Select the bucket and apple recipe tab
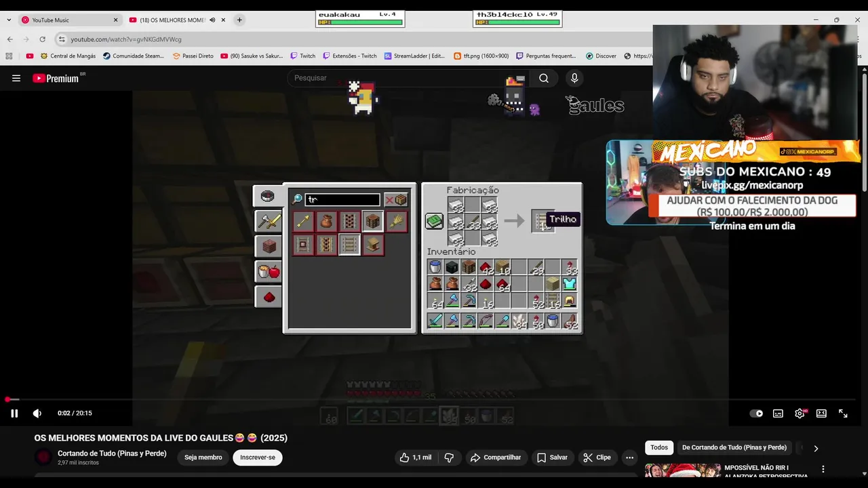Image resolution: width=868 pixels, height=488 pixels. point(269,271)
